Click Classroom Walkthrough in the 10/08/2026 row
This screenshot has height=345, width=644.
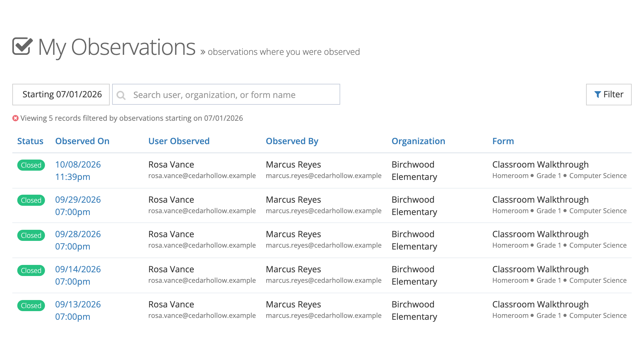(x=540, y=164)
